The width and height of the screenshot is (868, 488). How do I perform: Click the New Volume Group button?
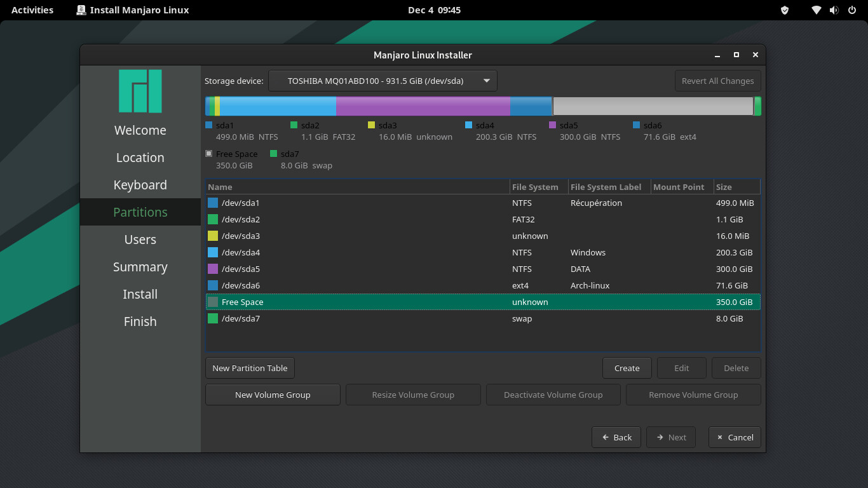coord(273,395)
